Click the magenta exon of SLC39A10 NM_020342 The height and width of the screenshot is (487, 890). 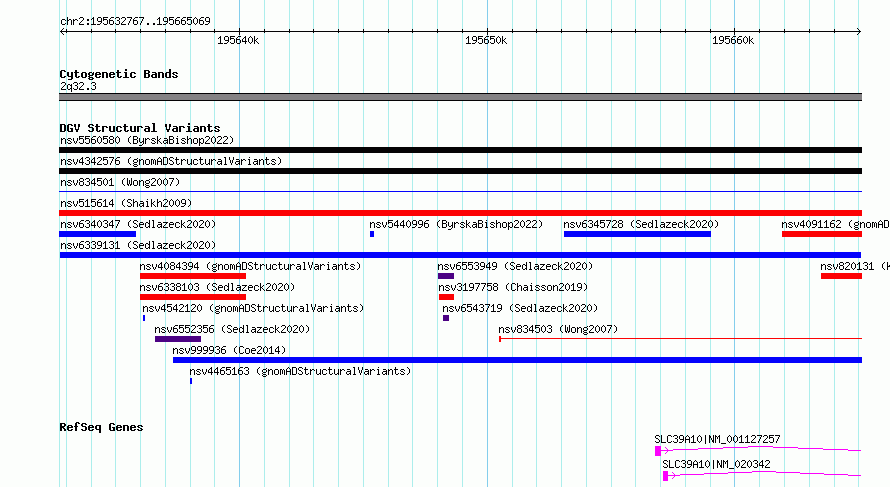pos(665,476)
